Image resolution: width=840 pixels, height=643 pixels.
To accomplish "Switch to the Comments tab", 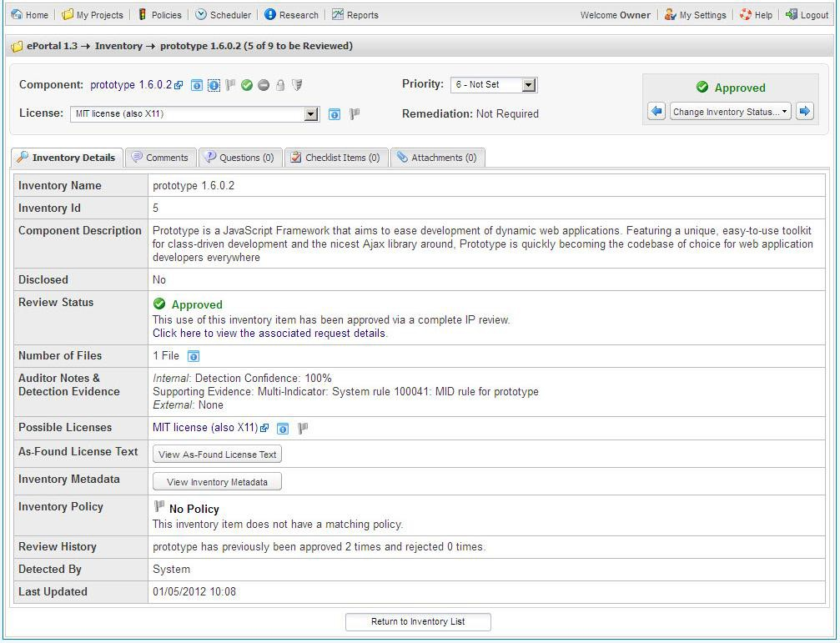I will tap(161, 158).
